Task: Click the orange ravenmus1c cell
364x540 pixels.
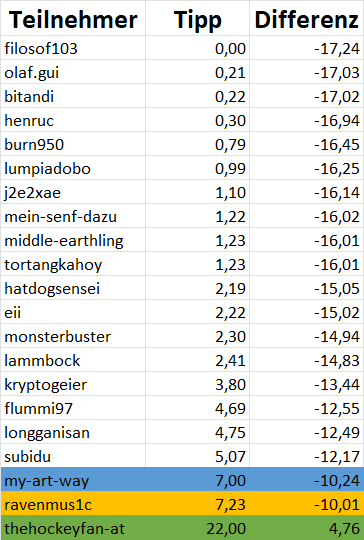Action: pyautogui.click(x=73, y=503)
